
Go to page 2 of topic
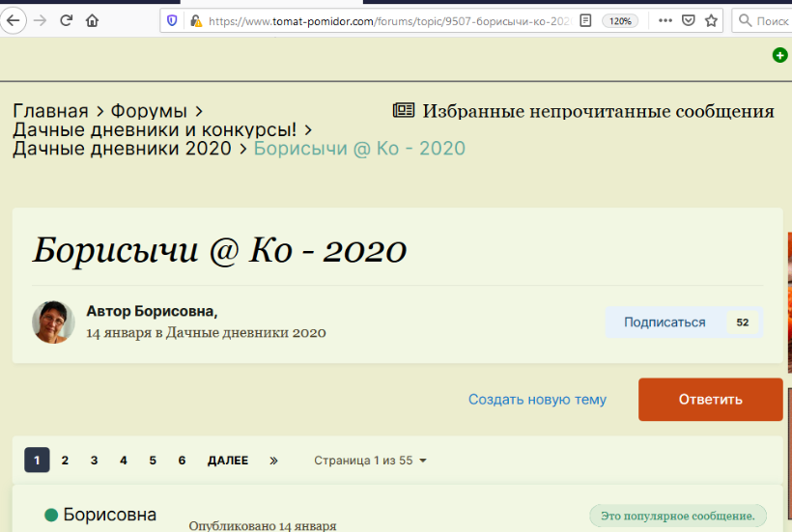tap(65, 461)
